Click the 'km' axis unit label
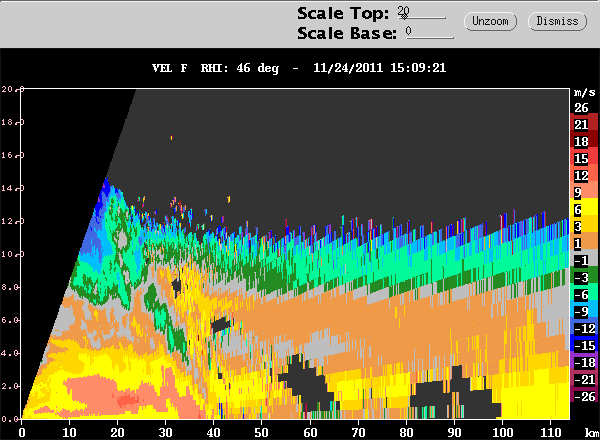600x440 pixels. point(592,433)
